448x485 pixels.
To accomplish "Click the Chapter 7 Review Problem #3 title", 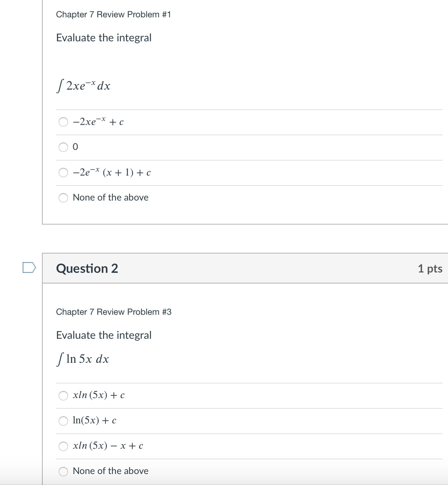I will click(x=114, y=312).
